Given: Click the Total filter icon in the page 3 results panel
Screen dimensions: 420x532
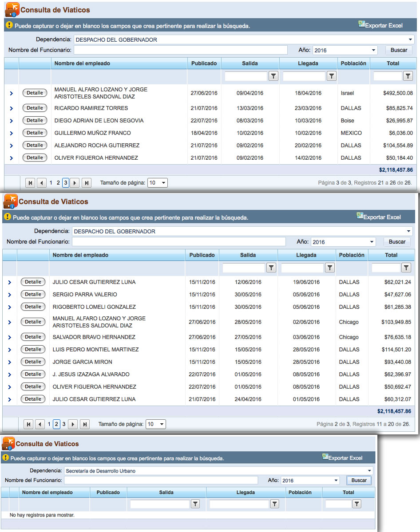Looking at the screenshot, I should tap(408, 76).
